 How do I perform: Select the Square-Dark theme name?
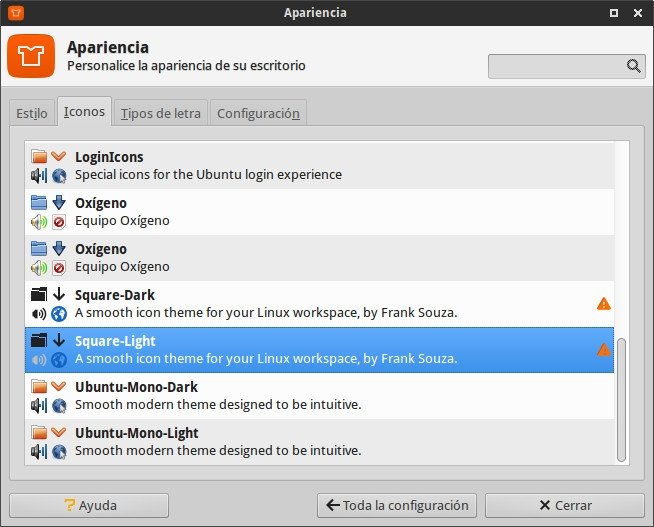(115, 295)
